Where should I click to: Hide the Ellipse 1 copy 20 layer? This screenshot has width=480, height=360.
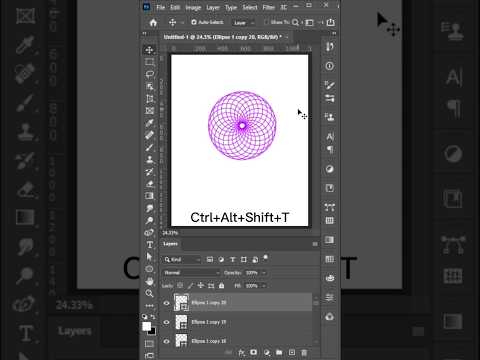pyautogui.click(x=166, y=303)
